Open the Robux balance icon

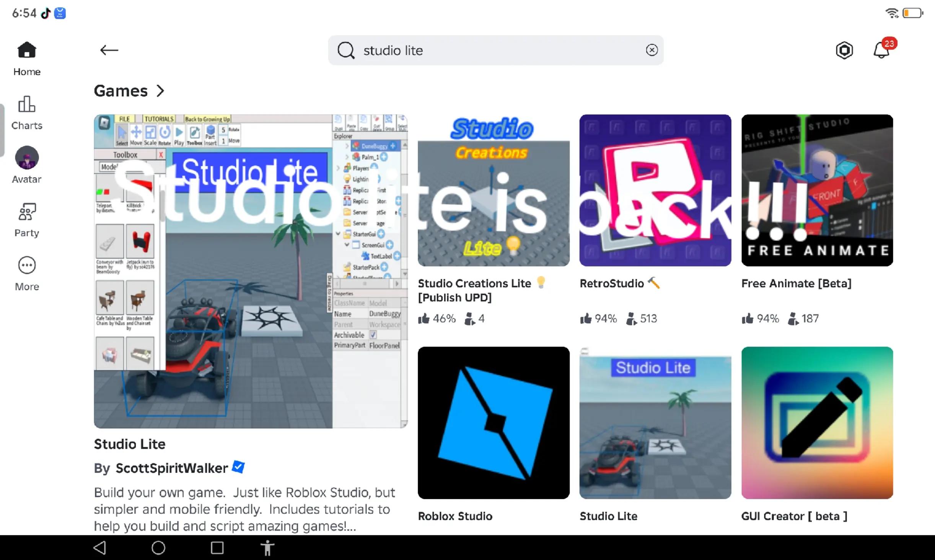point(844,50)
